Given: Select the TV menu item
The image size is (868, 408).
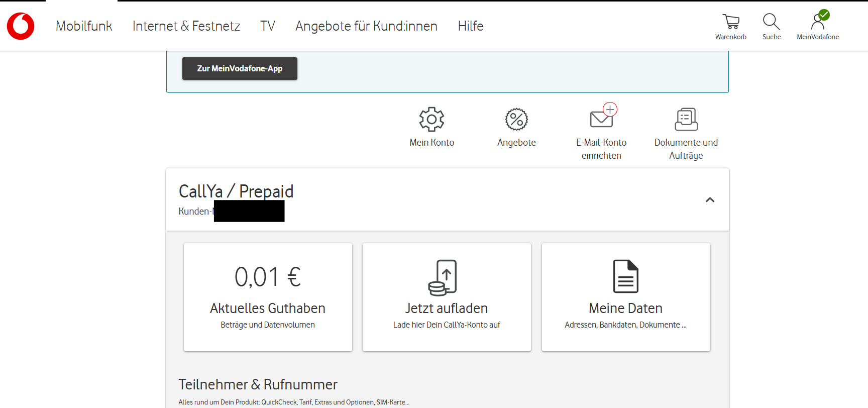Looking at the screenshot, I should (x=268, y=26).
